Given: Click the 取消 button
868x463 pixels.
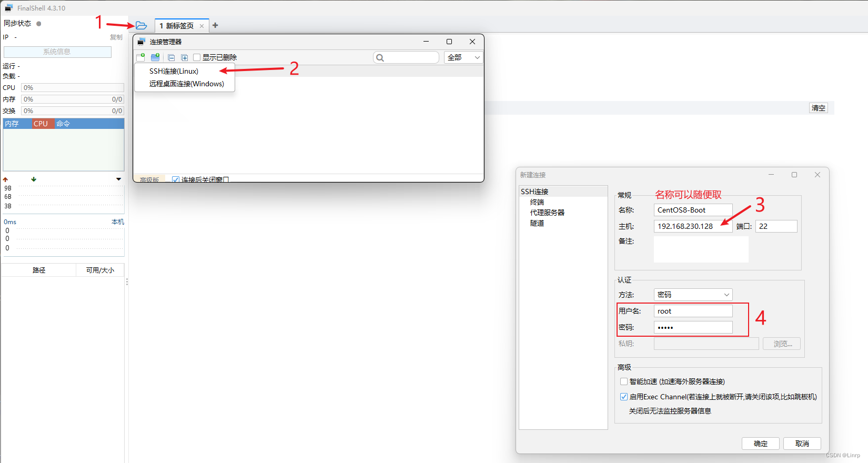Looking at the screenshot, I should (802, 444).
